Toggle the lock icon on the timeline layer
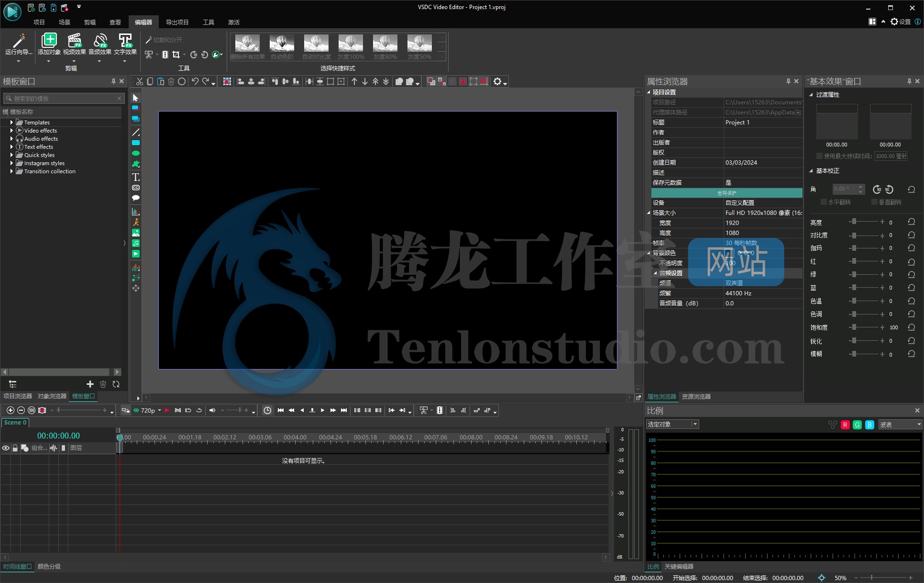Viewport: 924px width, 583px height. 15,448
